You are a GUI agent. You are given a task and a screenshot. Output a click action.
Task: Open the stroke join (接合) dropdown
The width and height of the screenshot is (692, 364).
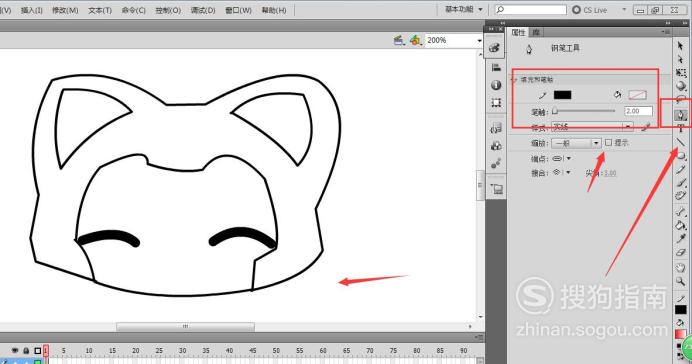[x=561, y=173]
